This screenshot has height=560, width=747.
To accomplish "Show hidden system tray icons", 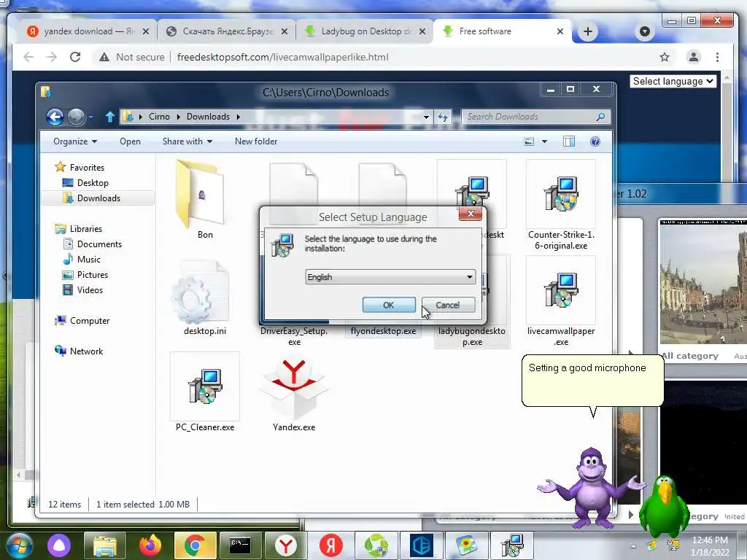I will [634, 546].
